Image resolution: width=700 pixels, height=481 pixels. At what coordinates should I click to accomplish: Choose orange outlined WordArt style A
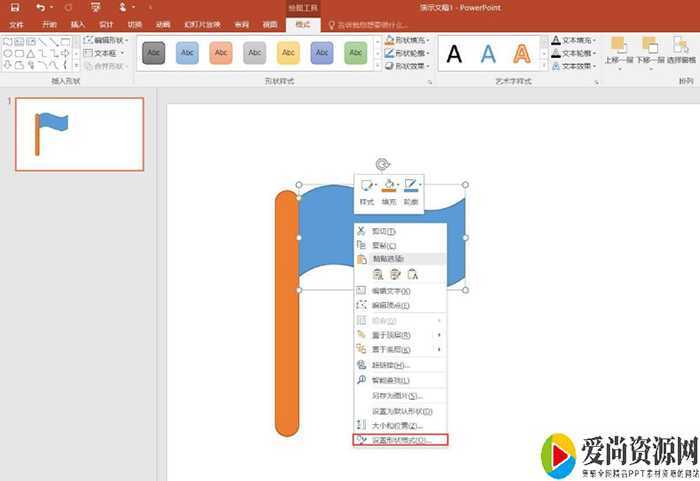(x=521, y=54)
